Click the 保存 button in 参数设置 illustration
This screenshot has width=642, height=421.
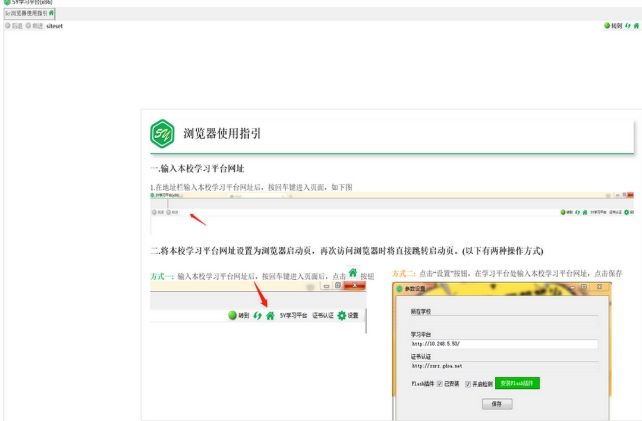497,404
